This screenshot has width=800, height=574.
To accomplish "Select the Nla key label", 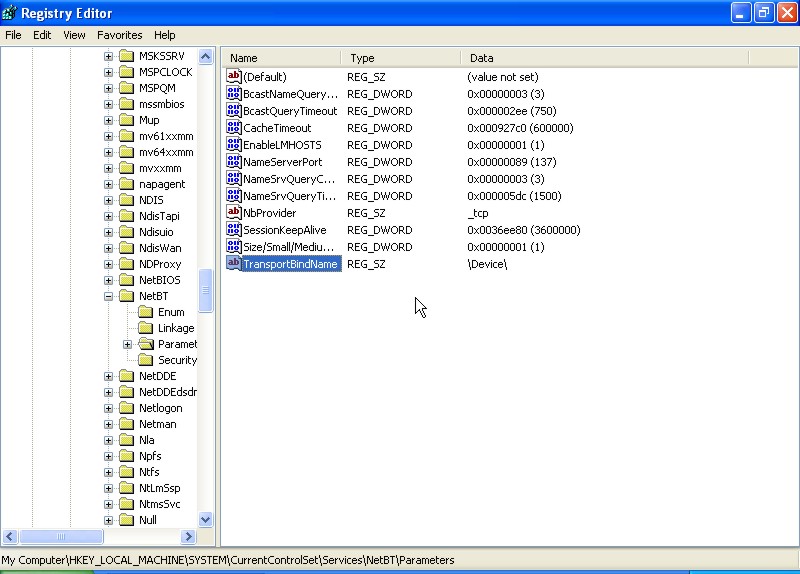I will [146, 440].
